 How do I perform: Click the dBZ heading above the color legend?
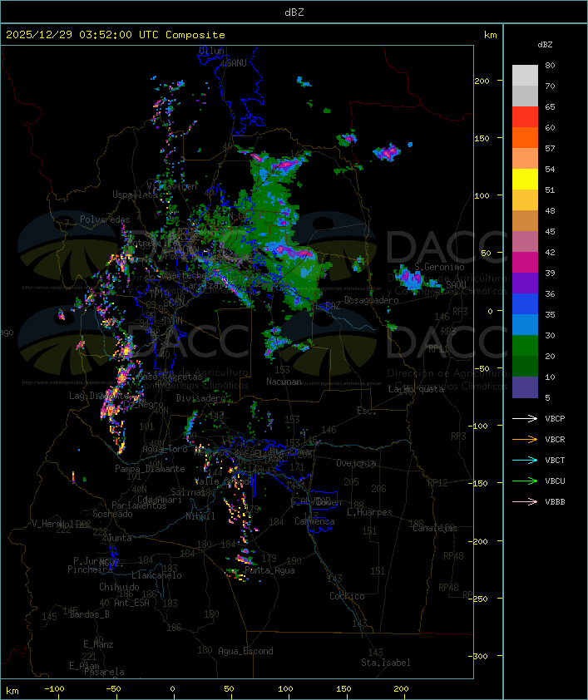click(545, 45)
